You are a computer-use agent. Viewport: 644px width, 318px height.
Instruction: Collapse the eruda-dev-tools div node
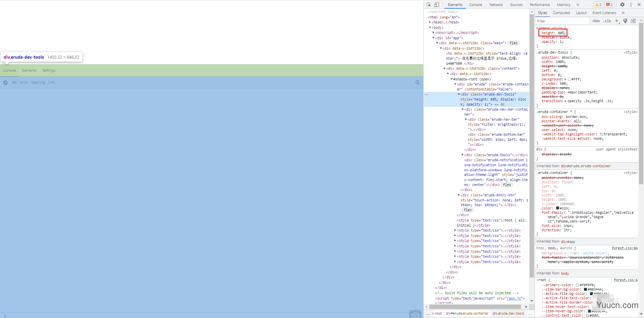[x=459, y=94]
